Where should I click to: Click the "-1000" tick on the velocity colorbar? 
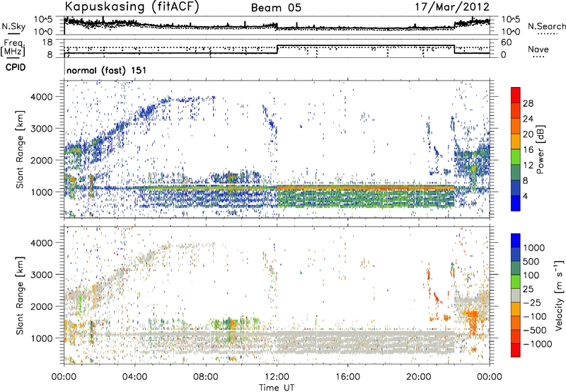pyautogui.click(x=538, y=344)
